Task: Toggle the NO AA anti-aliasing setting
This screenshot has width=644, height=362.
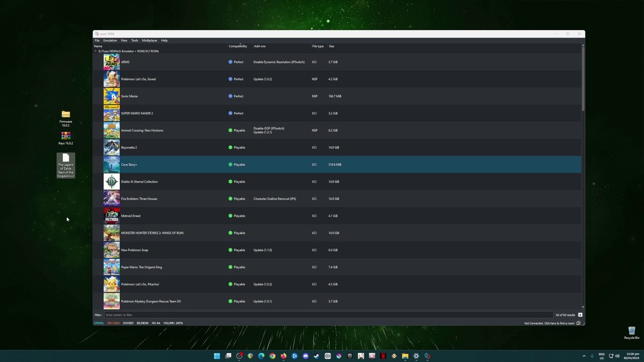Action: (156, 323)
